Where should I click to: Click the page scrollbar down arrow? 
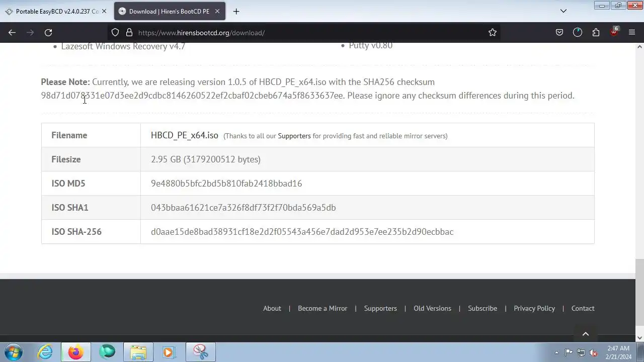[x=639, y=338]
